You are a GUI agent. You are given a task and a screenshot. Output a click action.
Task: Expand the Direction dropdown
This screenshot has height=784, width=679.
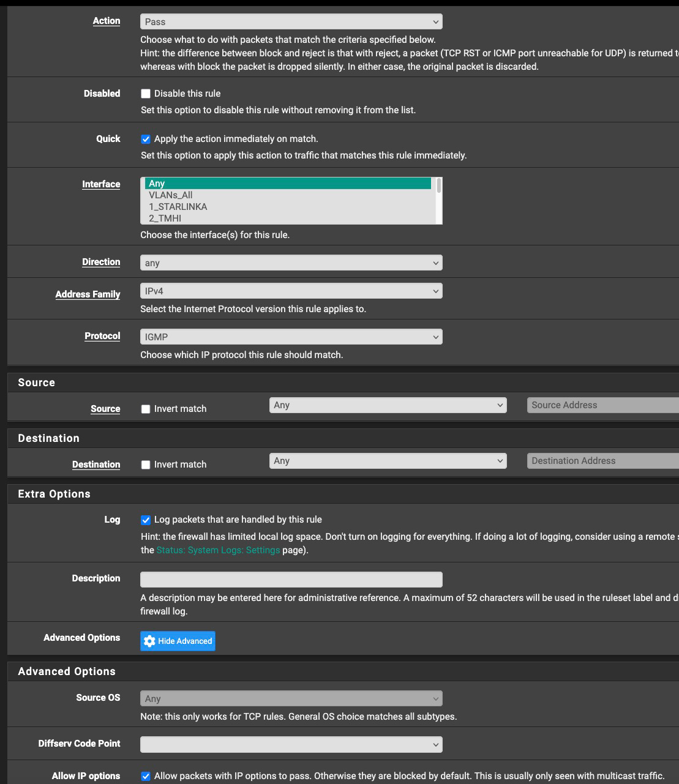(x=291, y=263)
